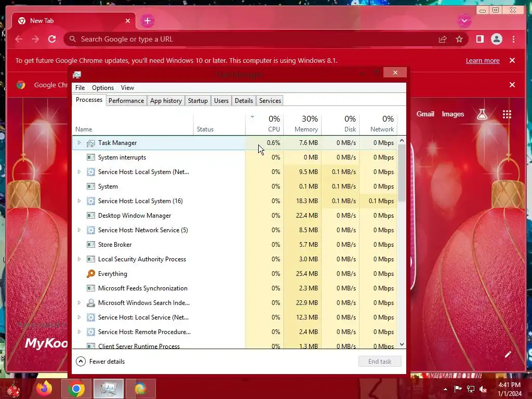The image size is (532, 399).
Task: Click the Start ornament icon on the taskbar
Action: pyautogui.click(x=13, y=390)
